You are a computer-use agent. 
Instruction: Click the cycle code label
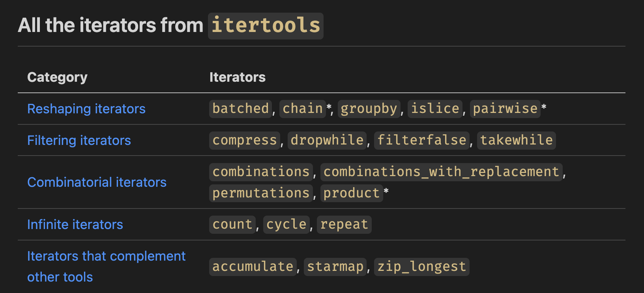[286, 224]
